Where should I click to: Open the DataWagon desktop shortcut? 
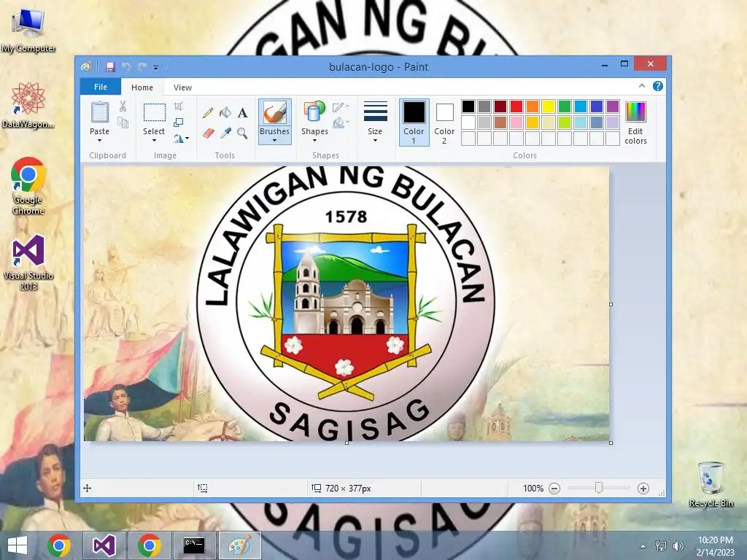coord(28,105)
